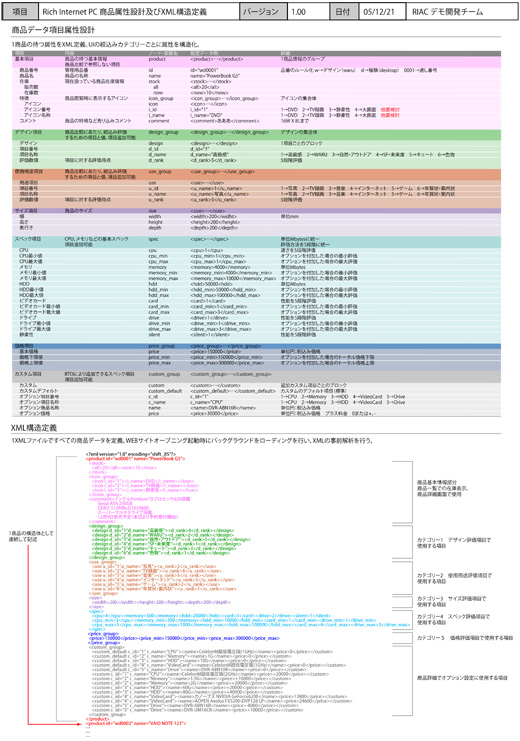Click the annotation "商品詳細でオプション設定に使用する項目"

462,678
